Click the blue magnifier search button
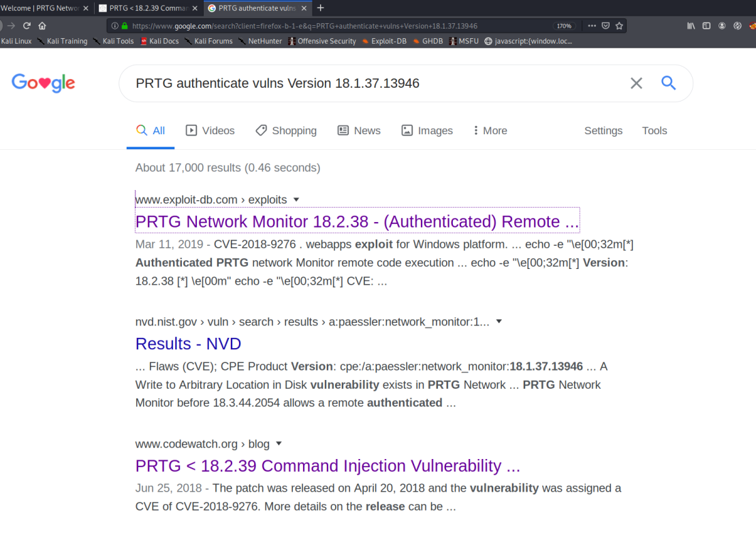 [668, 83]
